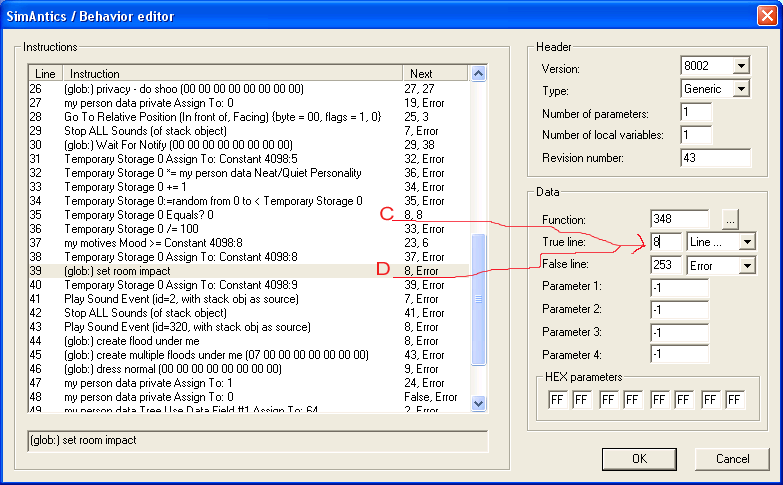Image resolution: width=783 pixels, height=485 pixels.
Task: Select line 43 Play Sound Event id=320
Action: click(x=248, y=327)
